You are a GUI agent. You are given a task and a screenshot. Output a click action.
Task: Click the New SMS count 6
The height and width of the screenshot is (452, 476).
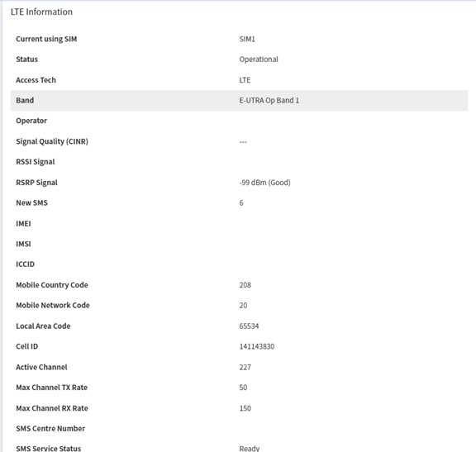click(241, 202)
